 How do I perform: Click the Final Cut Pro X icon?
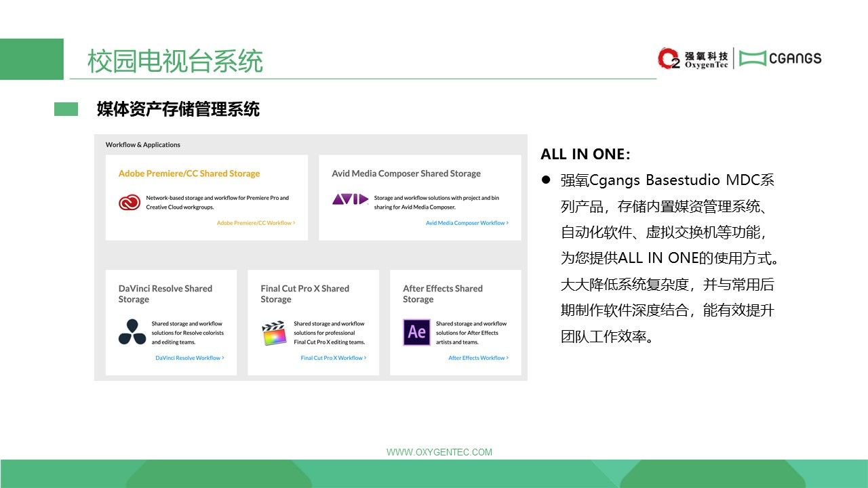click(274, 333)
